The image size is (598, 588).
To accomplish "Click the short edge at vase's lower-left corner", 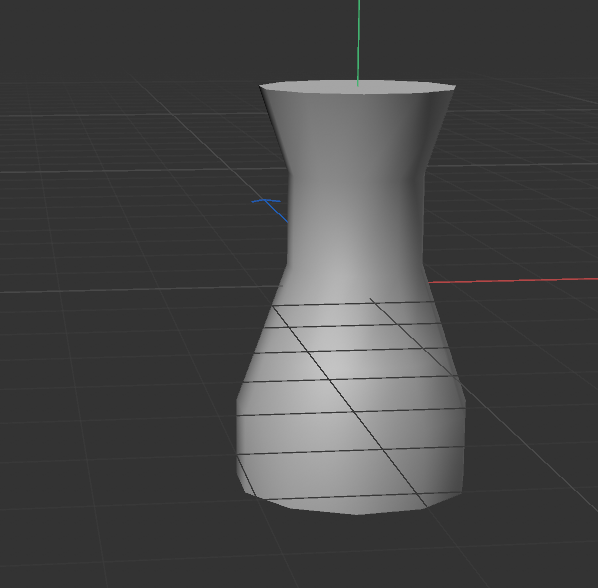I will (246, 476).
